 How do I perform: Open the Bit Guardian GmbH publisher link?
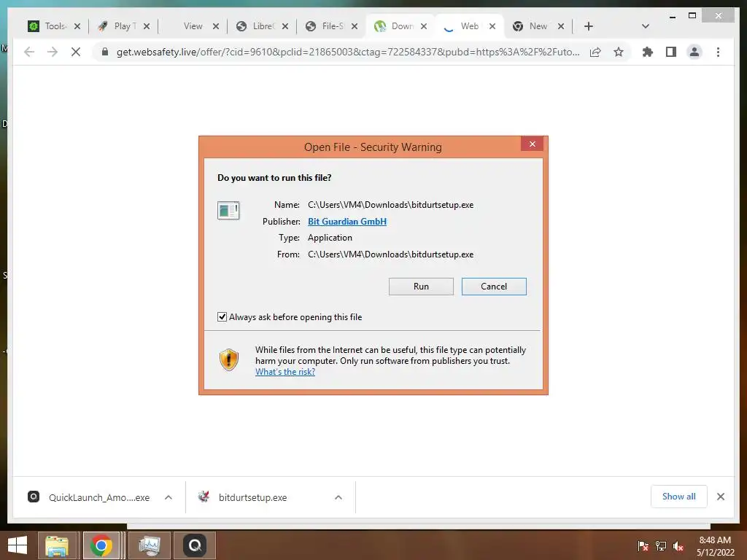[x=347, y=222]
